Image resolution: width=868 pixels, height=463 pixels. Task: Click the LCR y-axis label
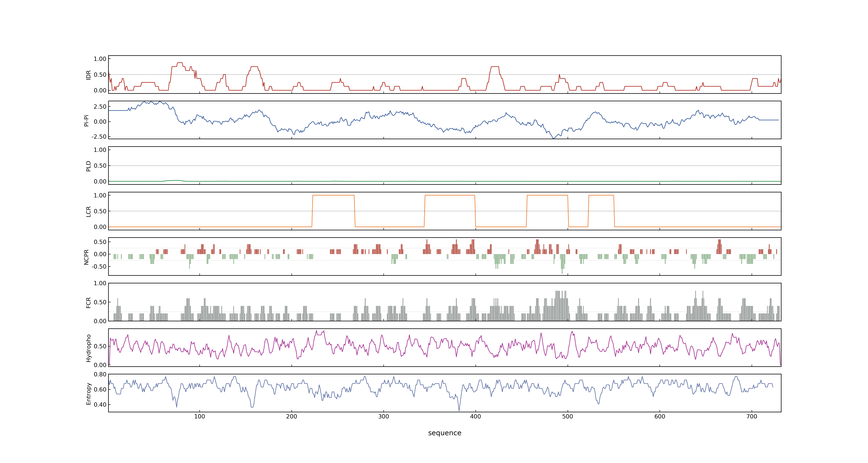pyautogui.click(x=88, y=211)
